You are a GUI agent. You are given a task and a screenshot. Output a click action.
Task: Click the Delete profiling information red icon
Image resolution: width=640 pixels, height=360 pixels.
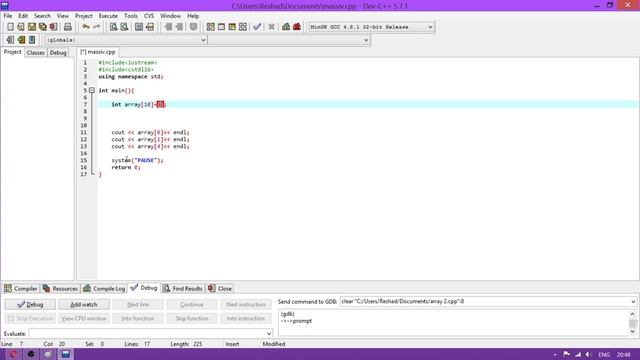point(297,27)
